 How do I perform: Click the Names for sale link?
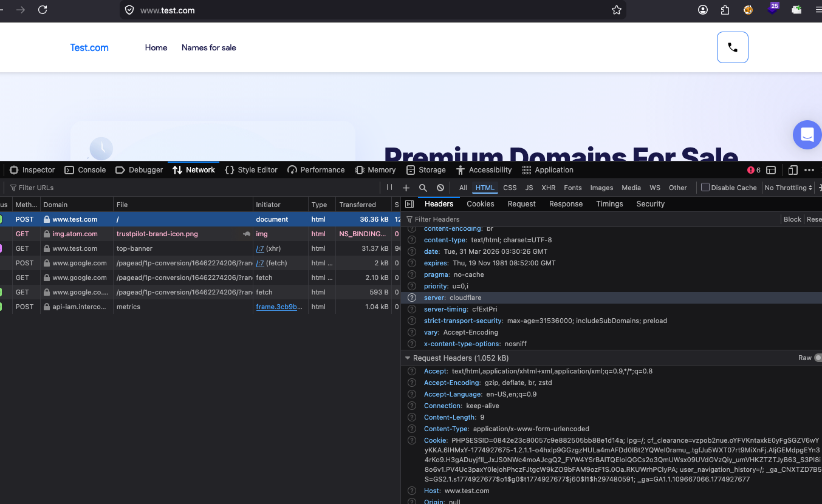coord(208,47)
